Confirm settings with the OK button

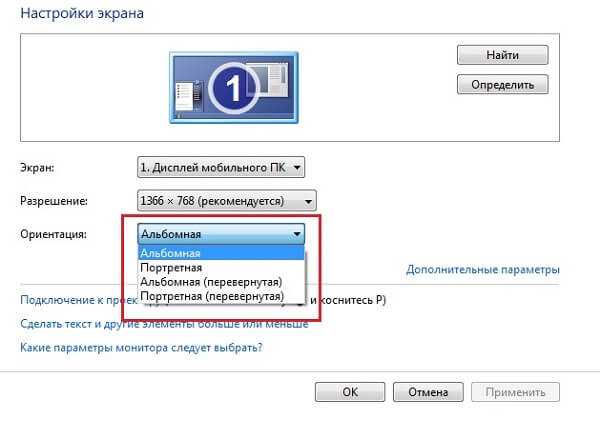click(x=350, y=392)
